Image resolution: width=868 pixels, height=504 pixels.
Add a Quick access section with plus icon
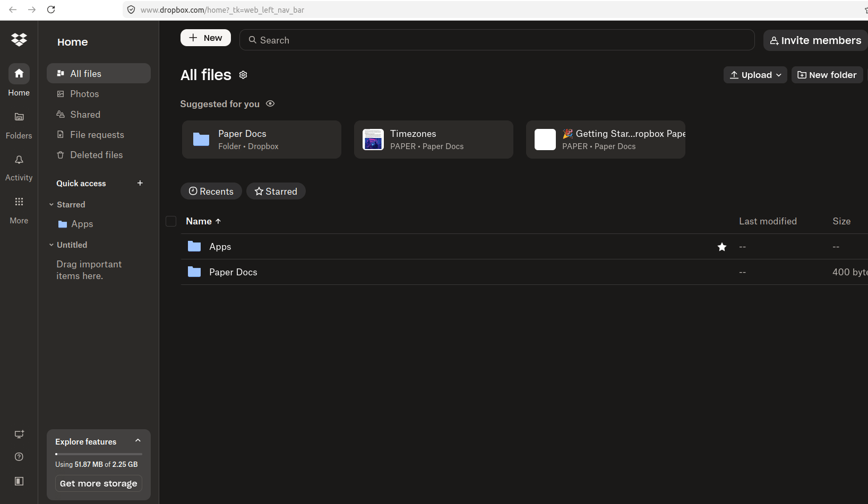140,183
